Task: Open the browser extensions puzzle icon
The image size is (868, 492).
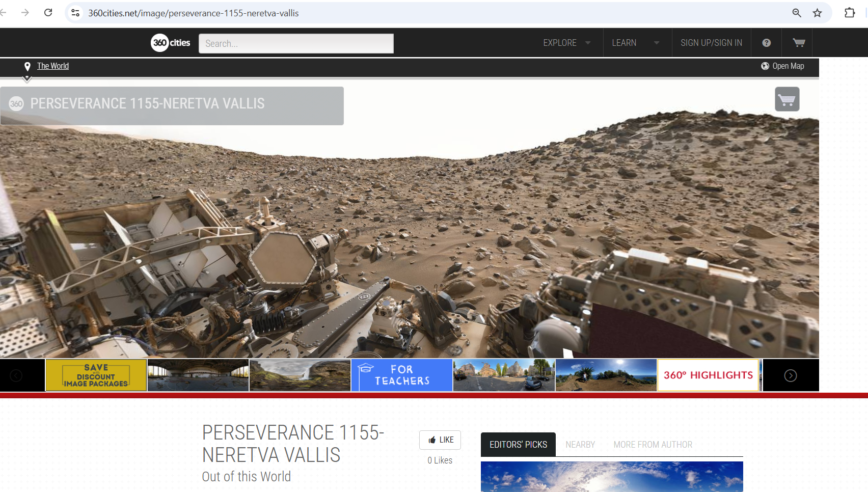Action: [x=849, y=13]
